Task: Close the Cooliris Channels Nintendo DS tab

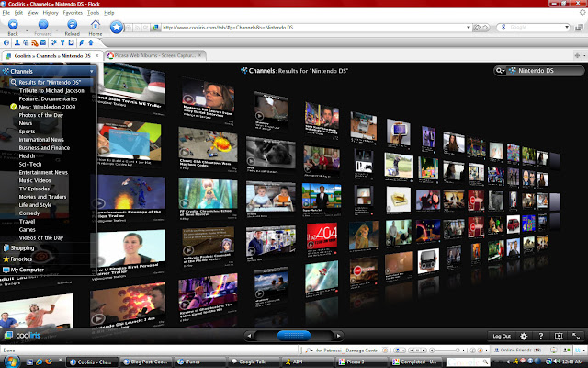Action: point(96,55)
